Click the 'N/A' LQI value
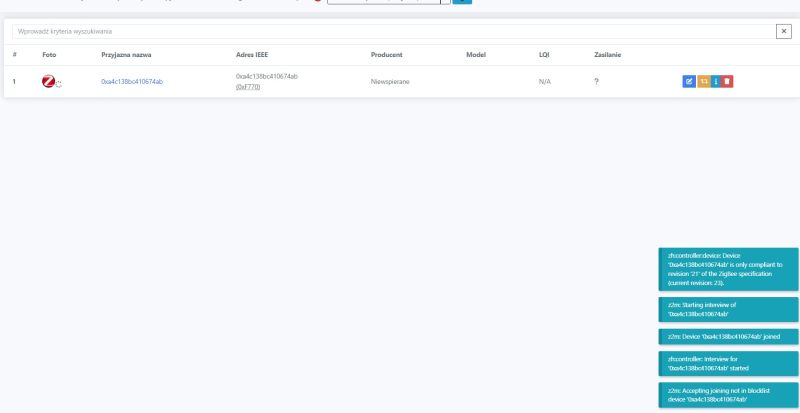800x413 pixels. pyautogui.click(x=544, y=82)
